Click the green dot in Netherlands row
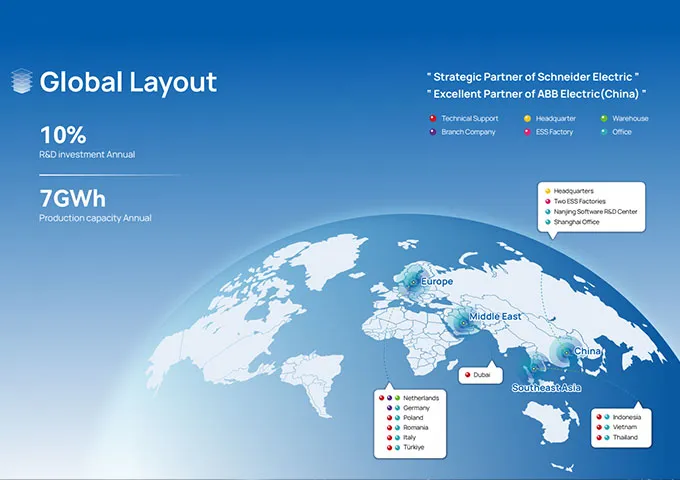 397,398
